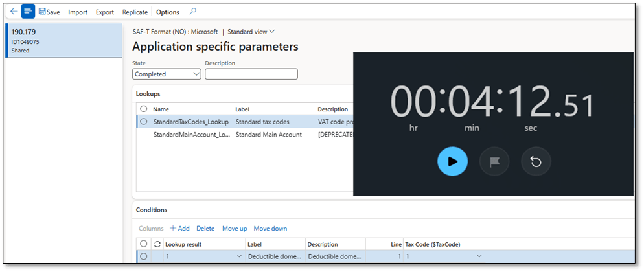The height and width of the screenshot is (272, 644).
Task: Click the plus Add button in Conditions
Action: tap(179, 228)
